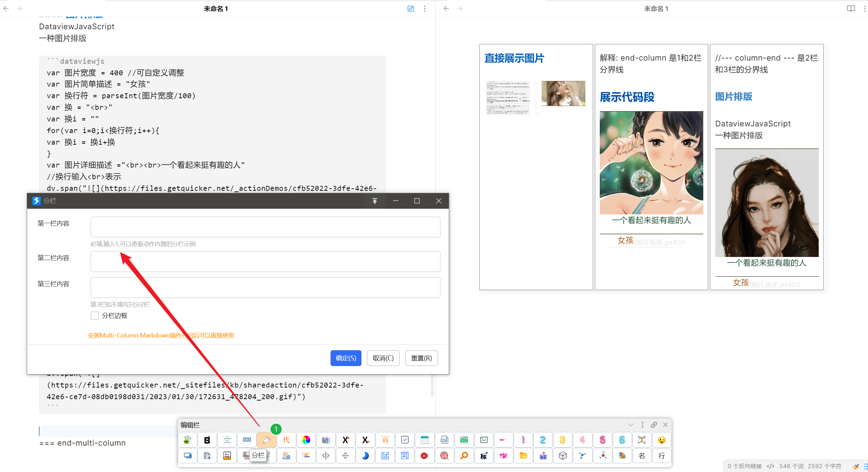
Task: Click the pink scissors cut-line icon
Action: click(x=504, y=440)
